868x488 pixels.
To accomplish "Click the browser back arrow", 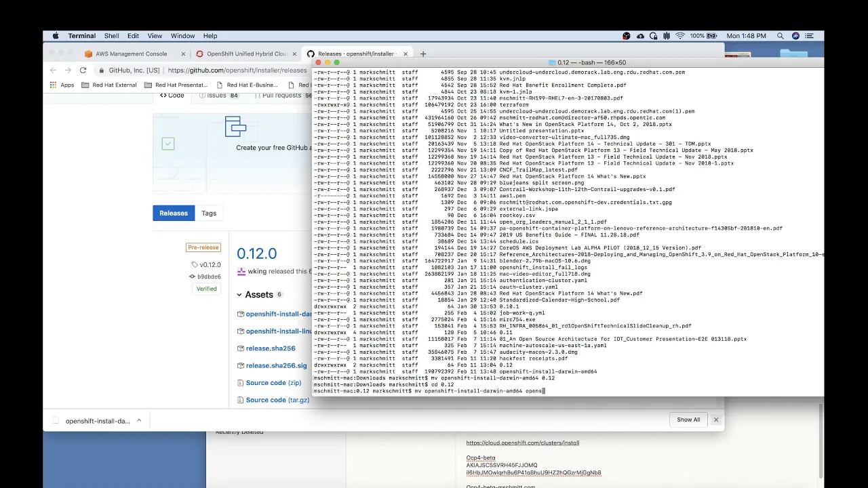I will tap(53, 70).
